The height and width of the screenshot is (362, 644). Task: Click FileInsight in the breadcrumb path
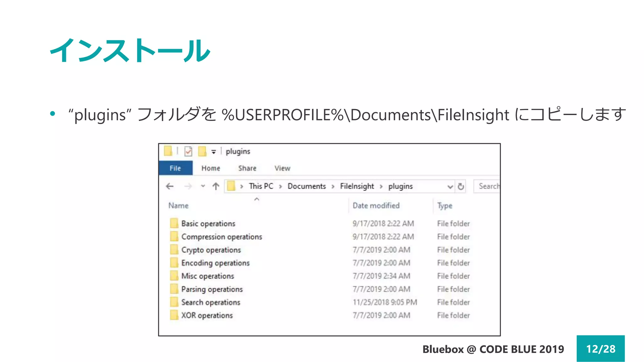[x=357, y=186]
